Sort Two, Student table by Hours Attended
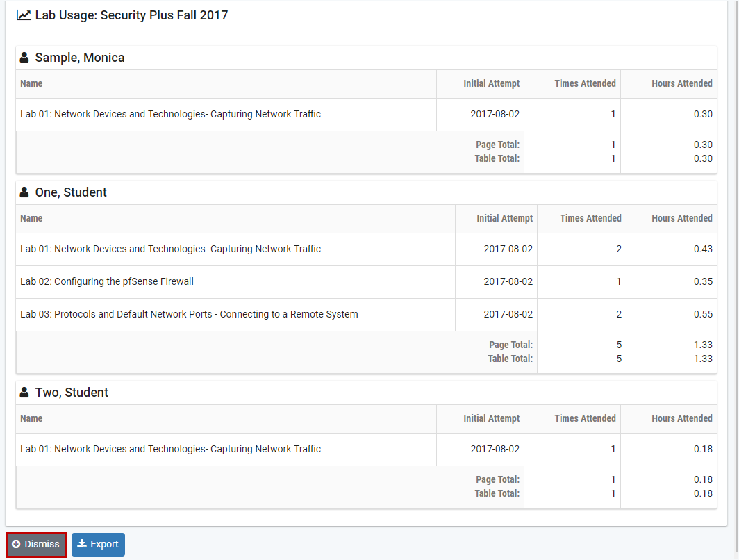Viewport: 739px width, 560px height. [x=681, y=418]
